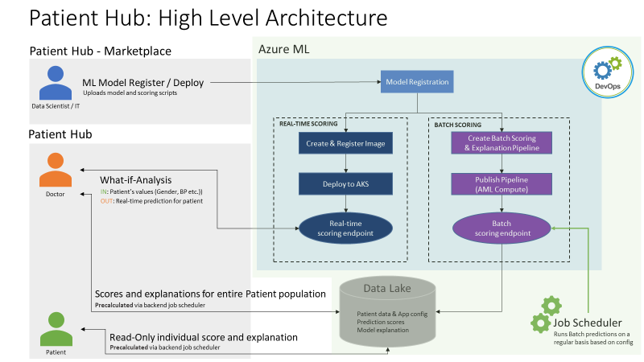Screen dimensions: 644x362
Task: Click the Model explanation text in Data Lake
Action: (383, 330)
